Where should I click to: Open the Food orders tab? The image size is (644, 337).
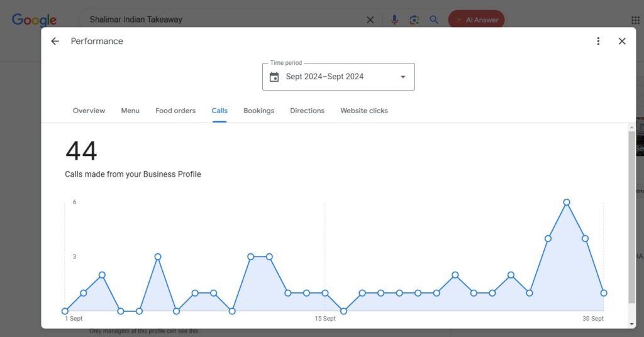(175, 111)
